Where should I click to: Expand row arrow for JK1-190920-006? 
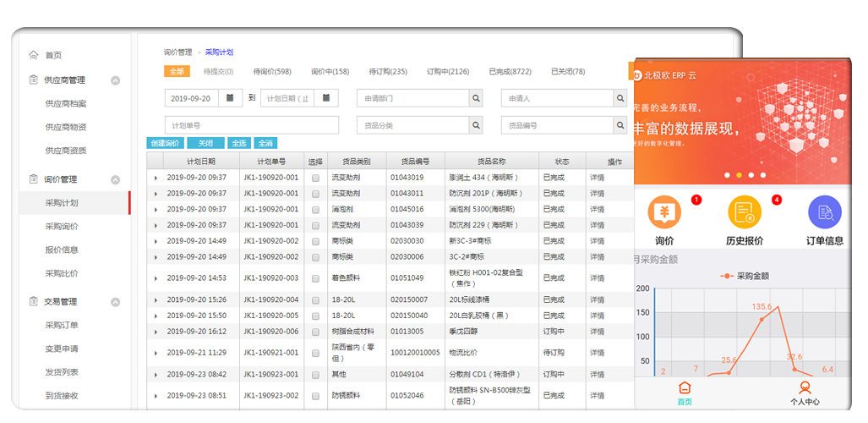(156, 332)
